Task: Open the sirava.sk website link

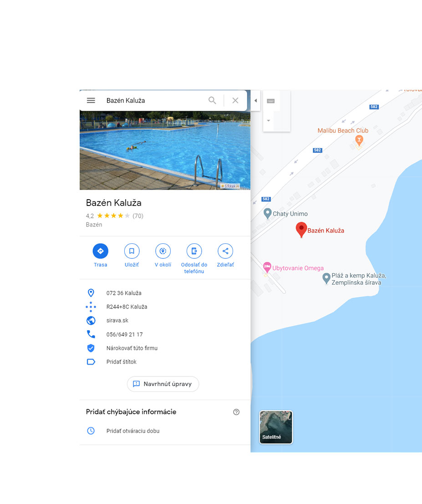Action: [x=117, y=320]
